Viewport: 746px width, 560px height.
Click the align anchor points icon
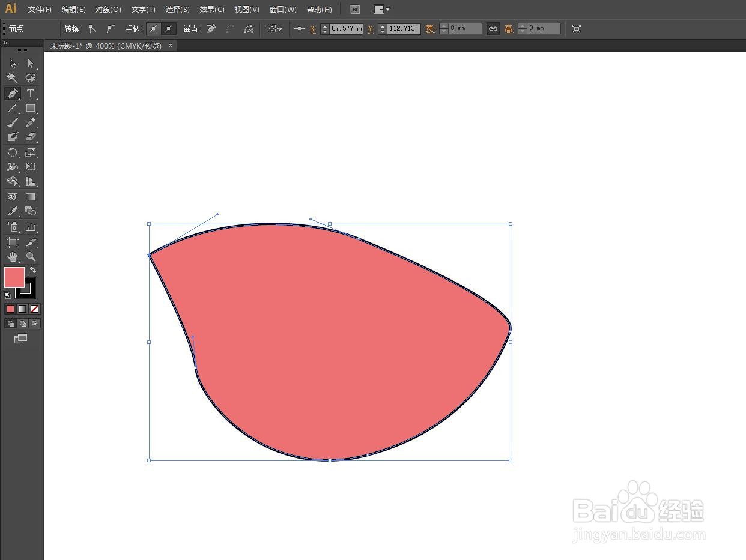pos(299,29)
